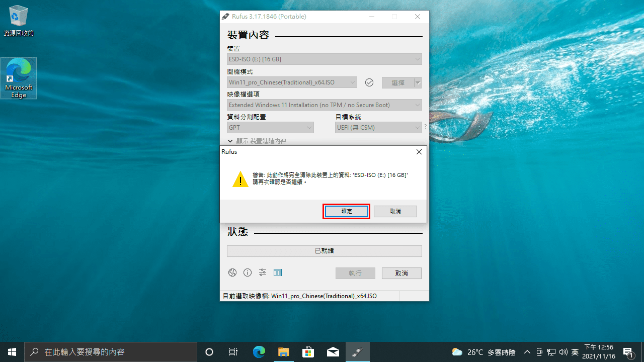Dismiss the warning with the 取消 button
Screen dimensions: 644x362
[x=395, y=211]
